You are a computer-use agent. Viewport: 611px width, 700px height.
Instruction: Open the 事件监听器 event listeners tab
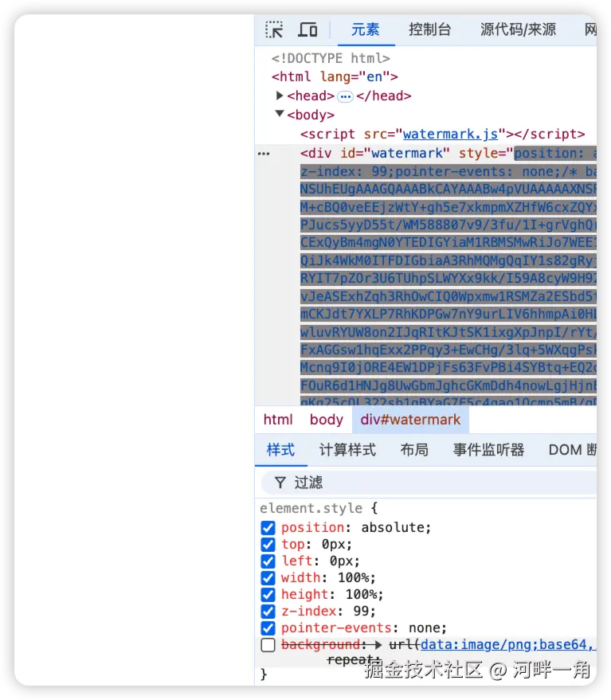488,450
